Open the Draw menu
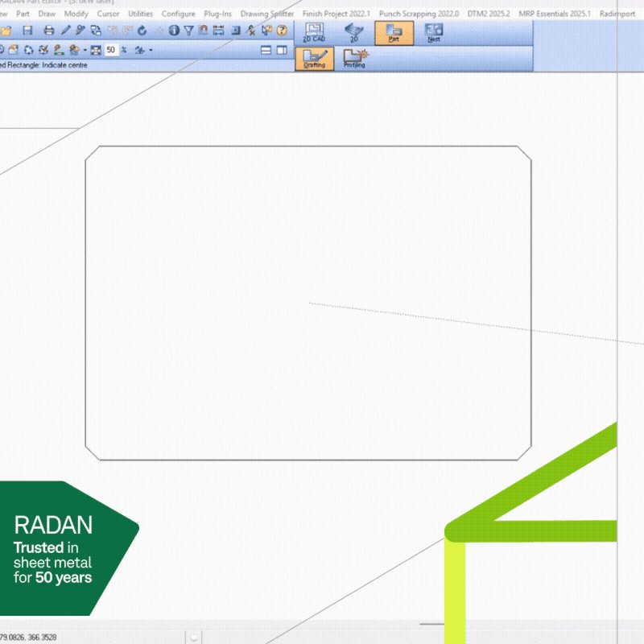This screenshot has width=644, height=644. (47, 14)
